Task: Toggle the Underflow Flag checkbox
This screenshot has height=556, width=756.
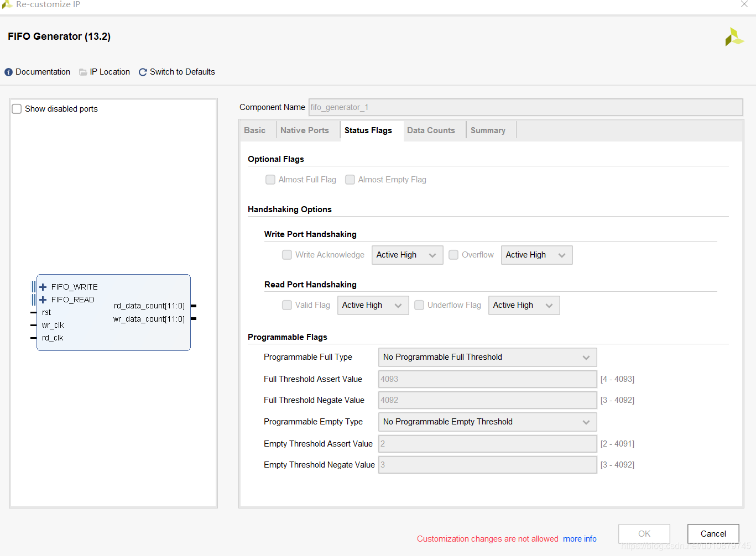Action: (x=419, y=305)
